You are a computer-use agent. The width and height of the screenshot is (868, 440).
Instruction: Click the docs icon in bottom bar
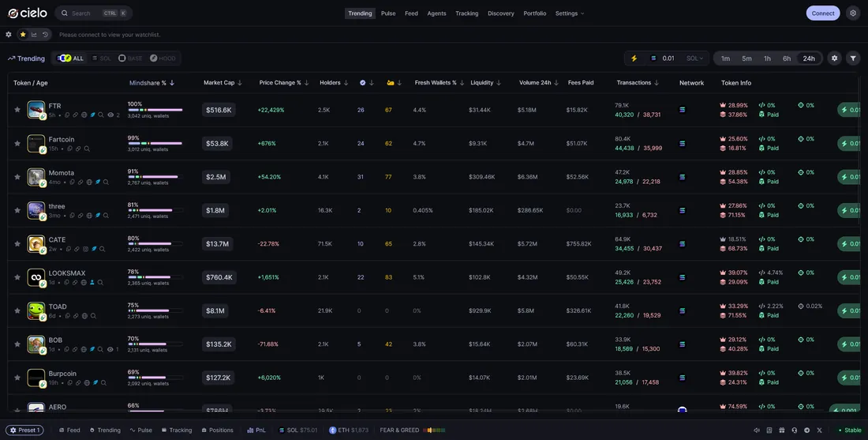[x=769, y=430]
